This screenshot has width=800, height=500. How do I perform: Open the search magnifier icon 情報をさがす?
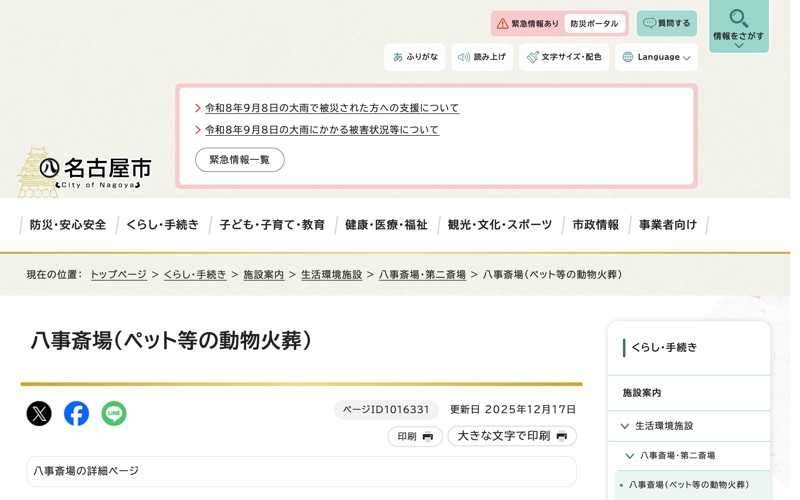pyautogui.click(x=738, y=18)
